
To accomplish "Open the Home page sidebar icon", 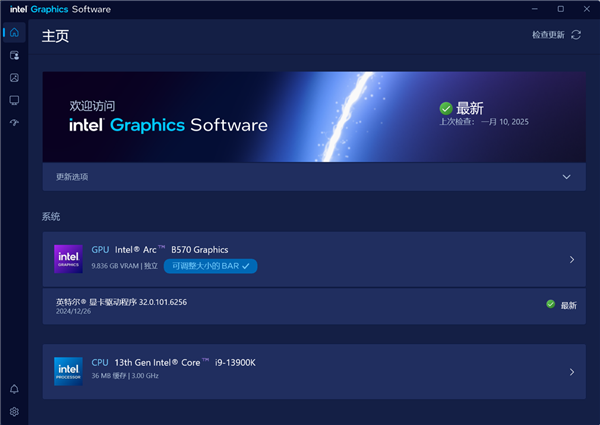I will point(14,33).
